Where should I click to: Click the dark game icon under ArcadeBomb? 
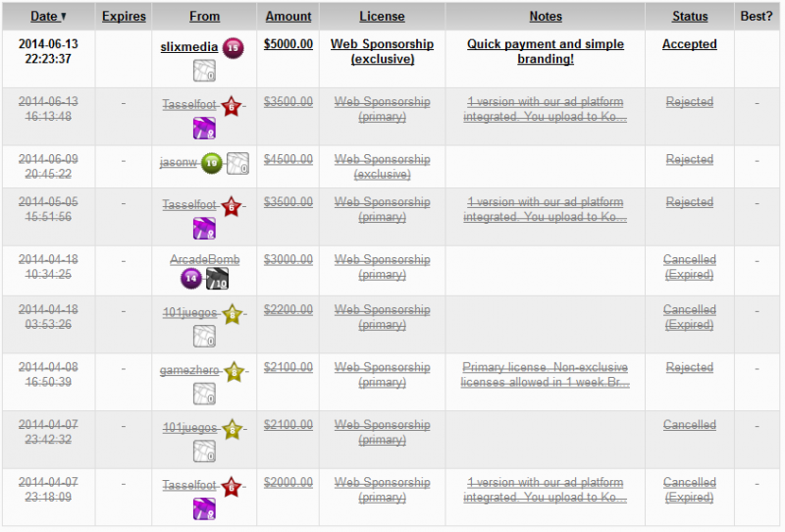pos(217,280)
